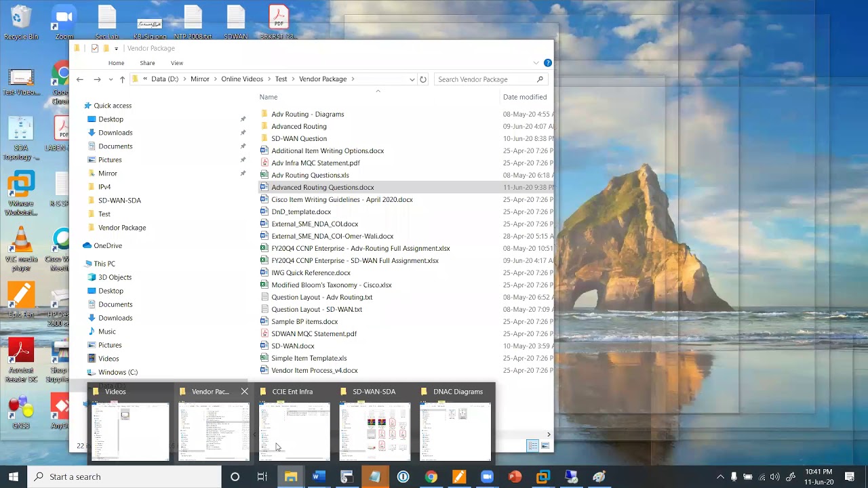Open Home ribbon tab
868x488 pixels.
coord(116,63)
